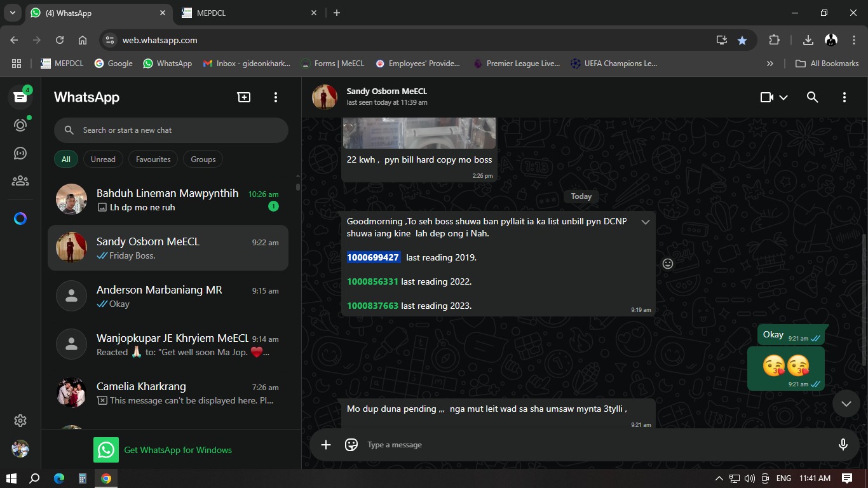
Task: Open the tab search dropdown arrow
Action: pos(12,13)
